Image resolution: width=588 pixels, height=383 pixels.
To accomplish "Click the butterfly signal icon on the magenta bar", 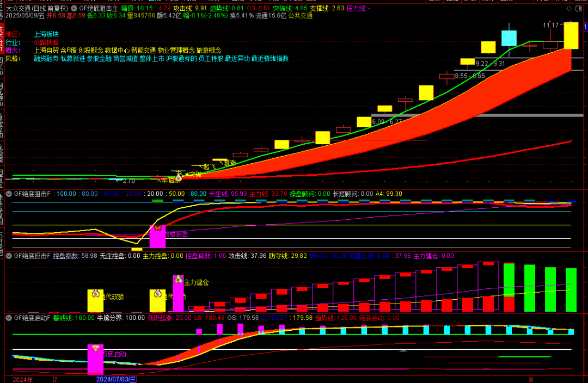I will 158,227.
